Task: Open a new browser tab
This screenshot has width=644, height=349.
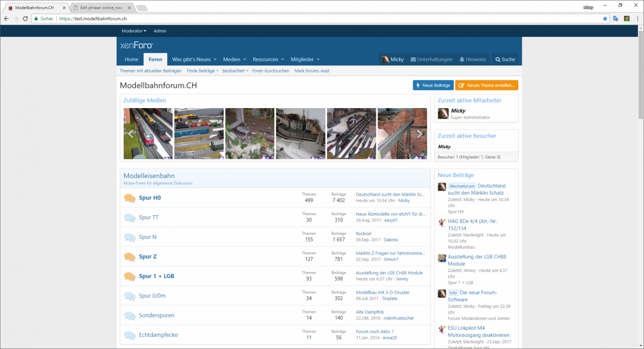Action: click(142, 8)
